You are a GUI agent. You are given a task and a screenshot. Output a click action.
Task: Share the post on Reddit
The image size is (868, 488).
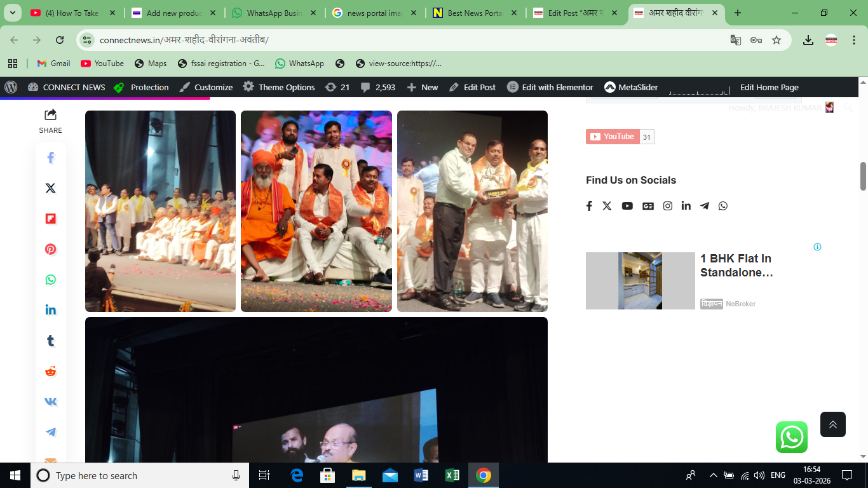50,370
